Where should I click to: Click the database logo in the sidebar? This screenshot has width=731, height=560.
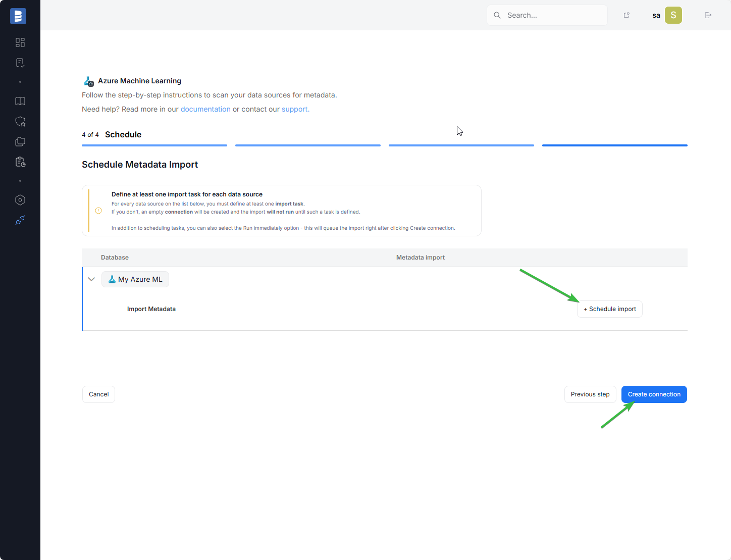click(18, 16)
